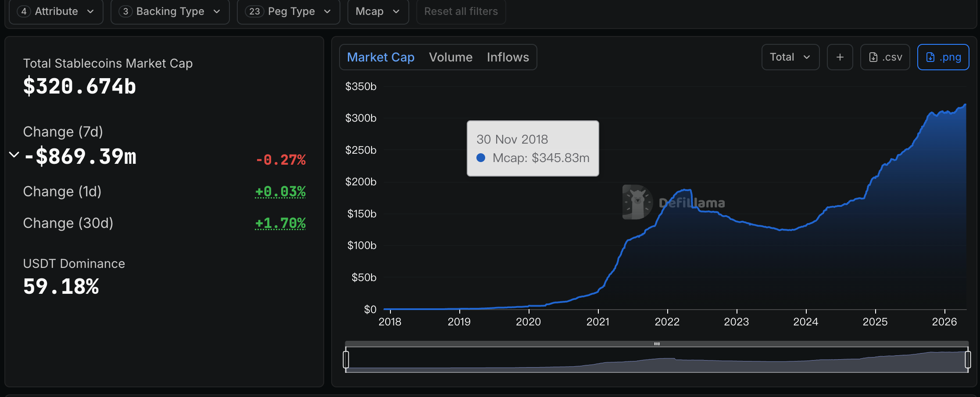Expand the Change (7d) chevron
980x397 pixels.
tap(14, 155)
